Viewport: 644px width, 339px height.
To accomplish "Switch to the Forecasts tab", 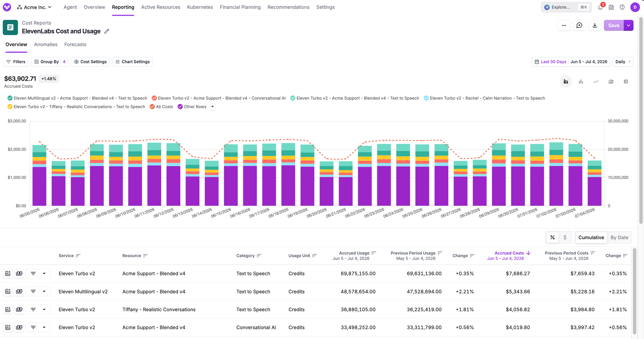I will pos(75,45).
